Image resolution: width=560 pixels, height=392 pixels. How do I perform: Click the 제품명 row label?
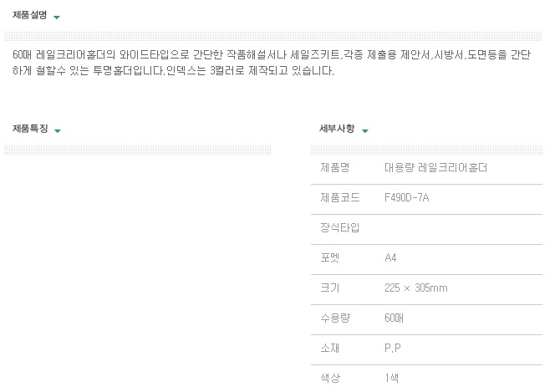pyautogui.click(x=334, y=167)
